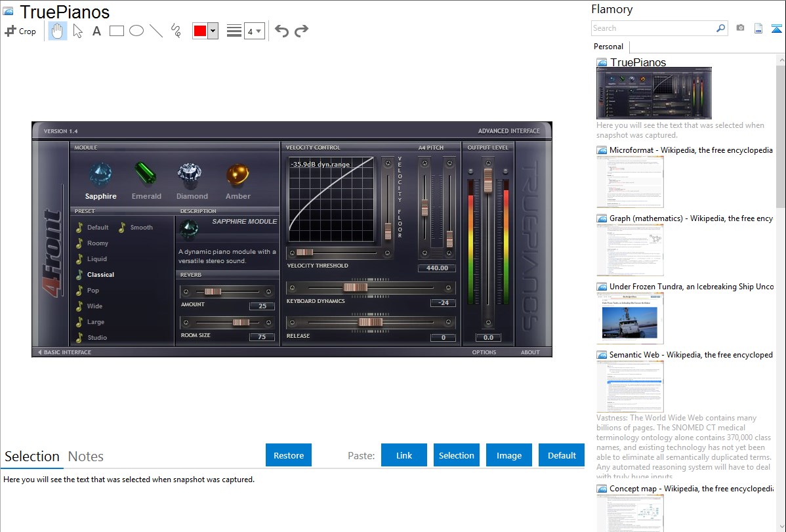The width and height of the screenshot is (786, 532).
Task: Switch to the Notes tab
Action: [86, 457]
